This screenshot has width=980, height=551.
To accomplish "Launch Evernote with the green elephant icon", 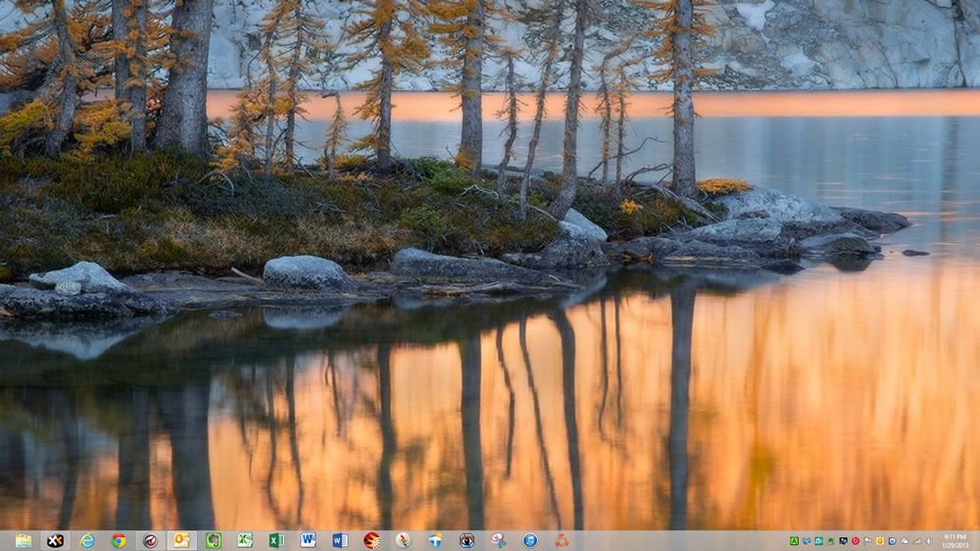I will (213, 540).
